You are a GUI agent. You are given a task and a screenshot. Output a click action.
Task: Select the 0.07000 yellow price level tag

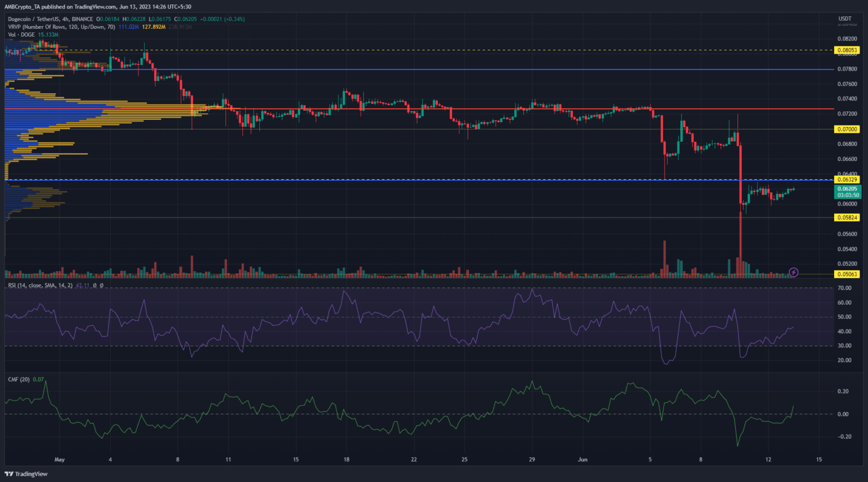(x=847, y=129)
